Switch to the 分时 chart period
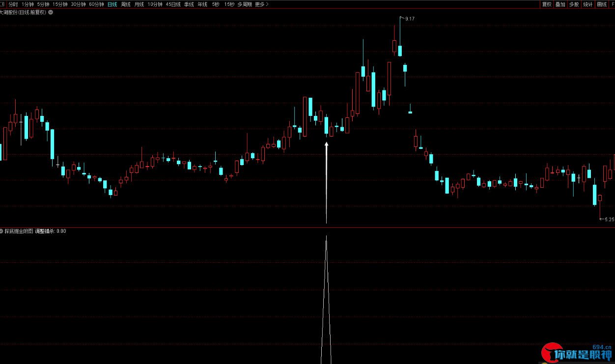Screen dimensions: 615x364 point(13,4)
